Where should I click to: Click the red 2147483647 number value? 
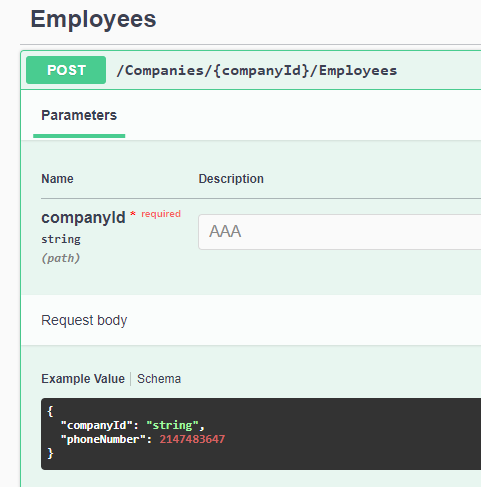[x=192, y=439]
